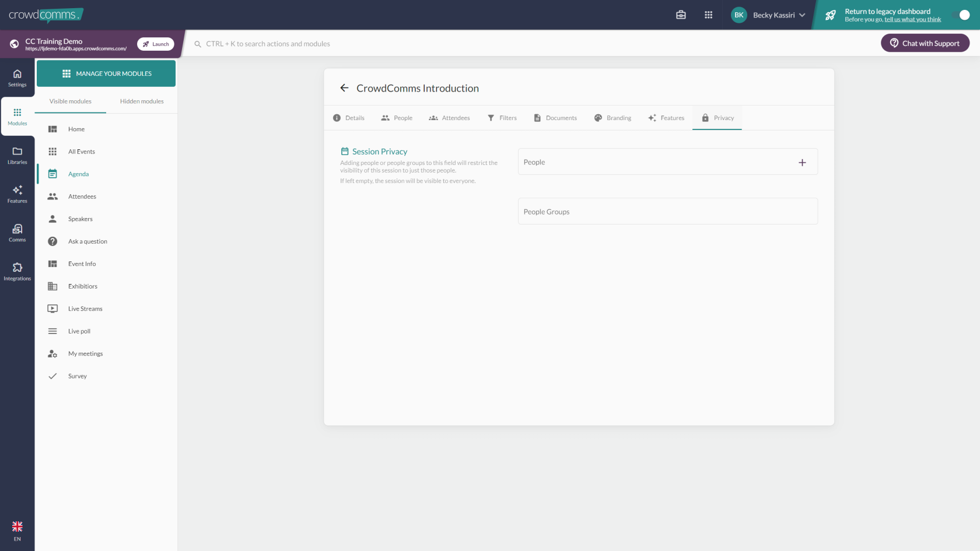980x551 pixels.
Task: Switch to Visible modules tab
Action: (71, 101)
